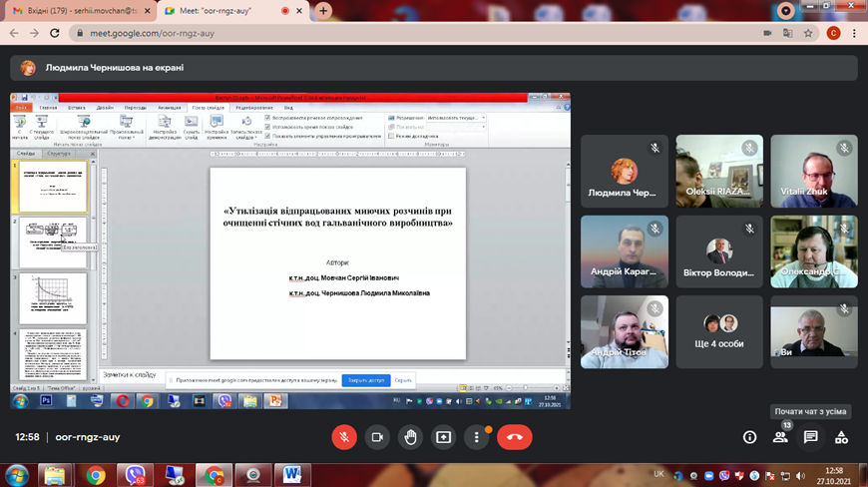This screenshot has height=487, width=868.
Task: Click the address bar showing meet.google.com
Action: click(x=421, y=33)
